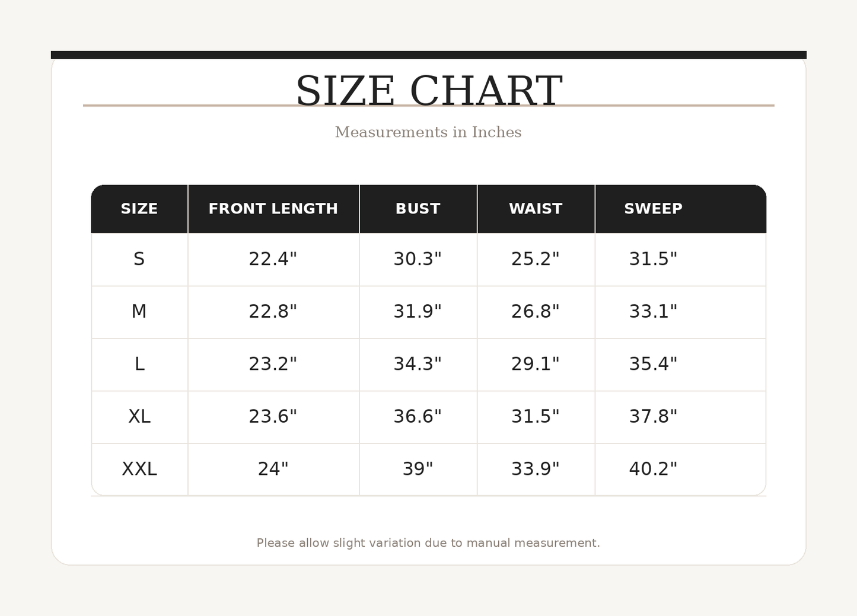857x616 pixels.
Task: Click the 30.3" bust value for S
Action: click(x=418, y=259)
